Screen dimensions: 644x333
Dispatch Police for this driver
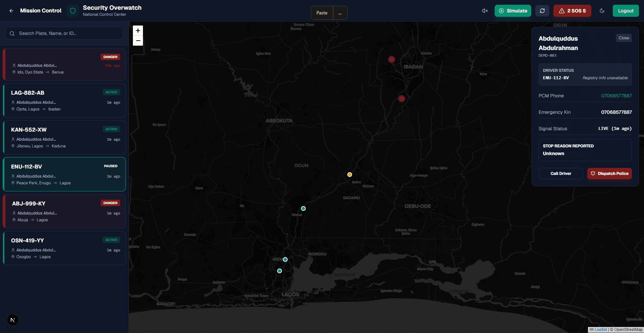[x=609, y=174]
